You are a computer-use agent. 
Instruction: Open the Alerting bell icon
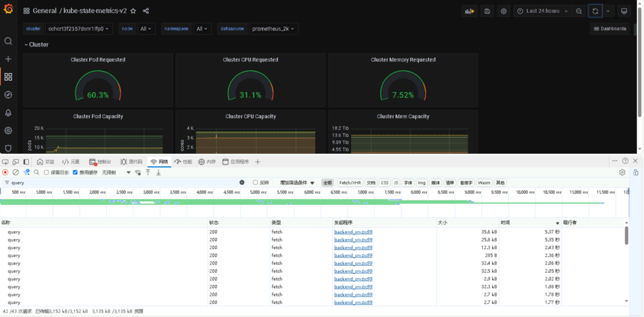point(8,113)
